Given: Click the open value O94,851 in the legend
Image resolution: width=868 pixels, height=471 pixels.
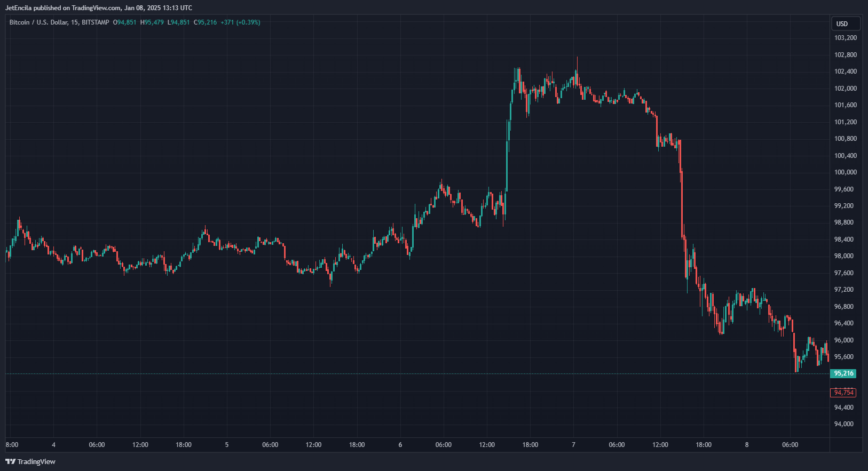Looking at the screenshot, I should [125, 22].
